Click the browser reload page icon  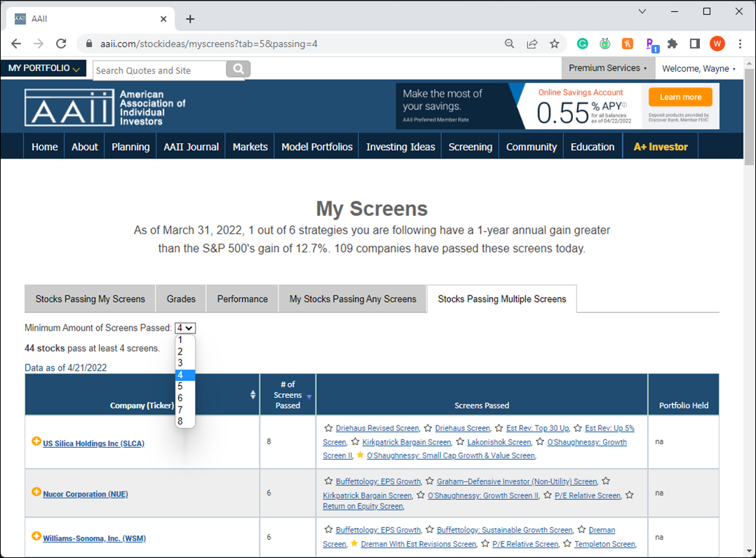click(x=61, y=44)
